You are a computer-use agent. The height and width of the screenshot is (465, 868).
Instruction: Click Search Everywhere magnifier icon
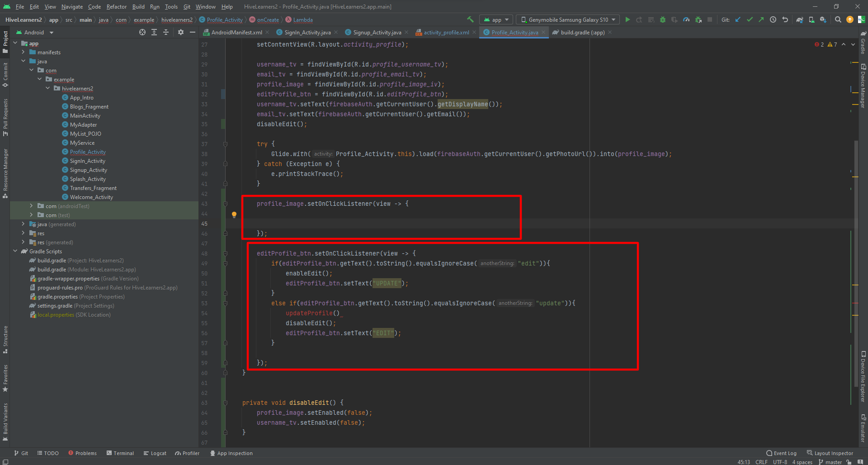click(x=838, y=19)
